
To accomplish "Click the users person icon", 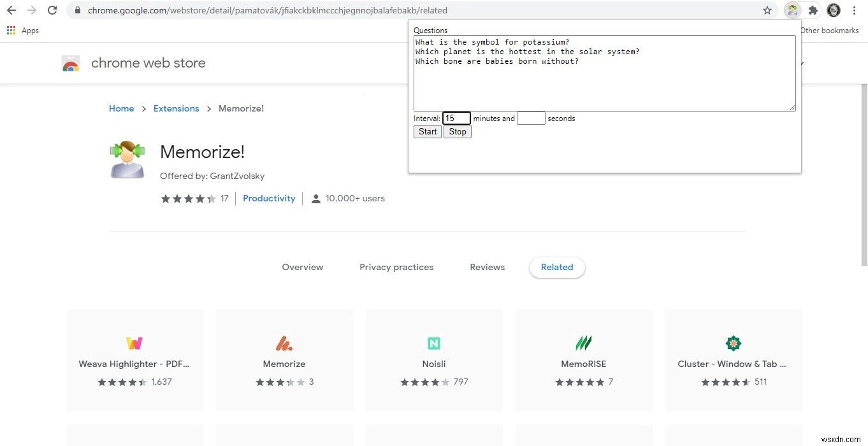I will click(x=315, y=199).
